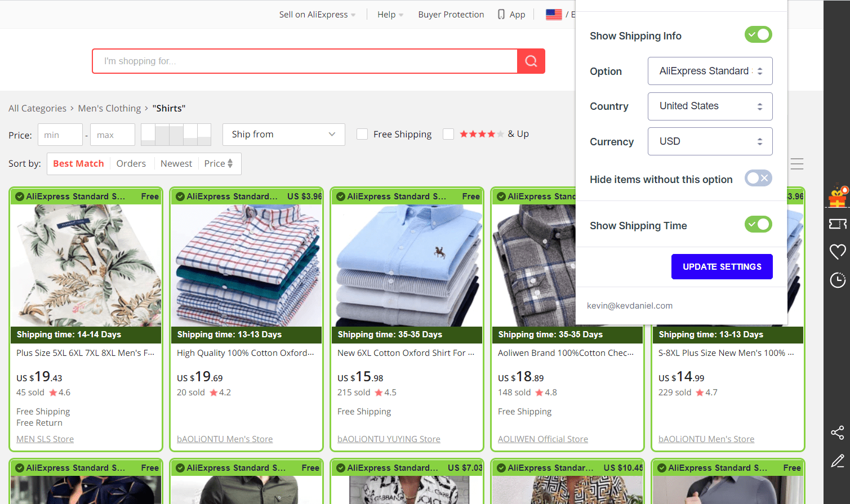Open the shipping Option dropdown
This screenshot has height=504, width=850.
[710, 71]
